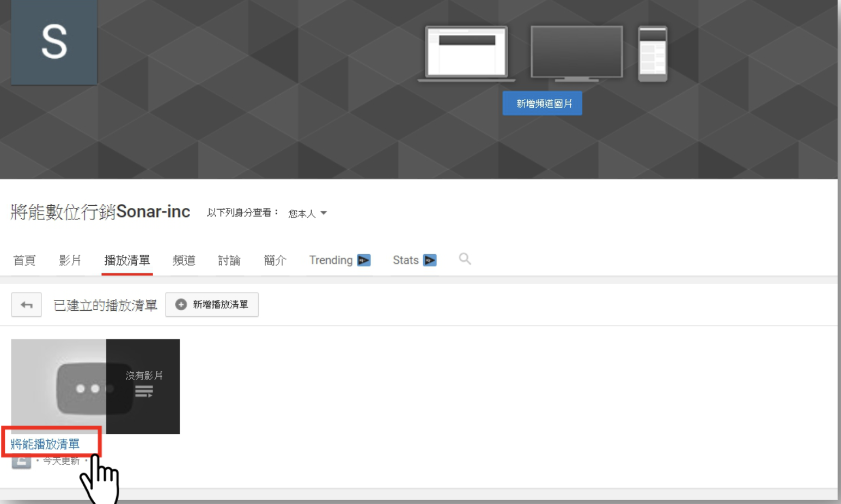Click dropdown arrow next to 您本人
This screenshot has height=504, width=841.
[x=324, y=213]
